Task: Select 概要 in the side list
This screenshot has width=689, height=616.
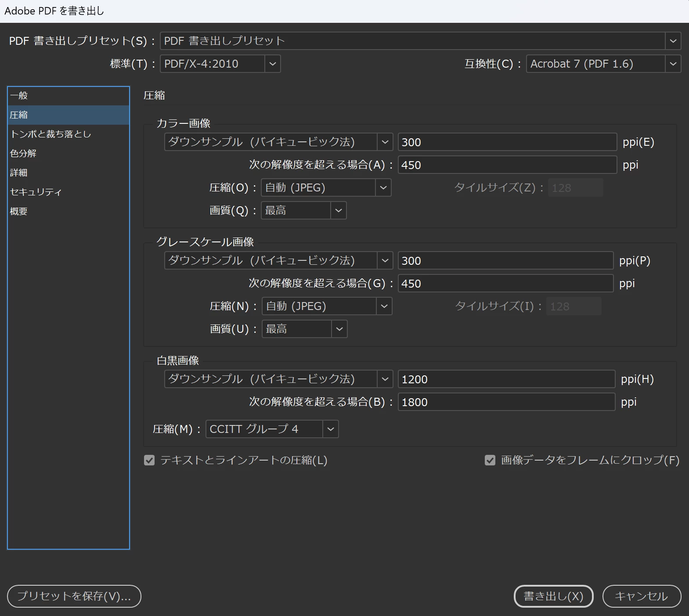Action: point(69,212)
